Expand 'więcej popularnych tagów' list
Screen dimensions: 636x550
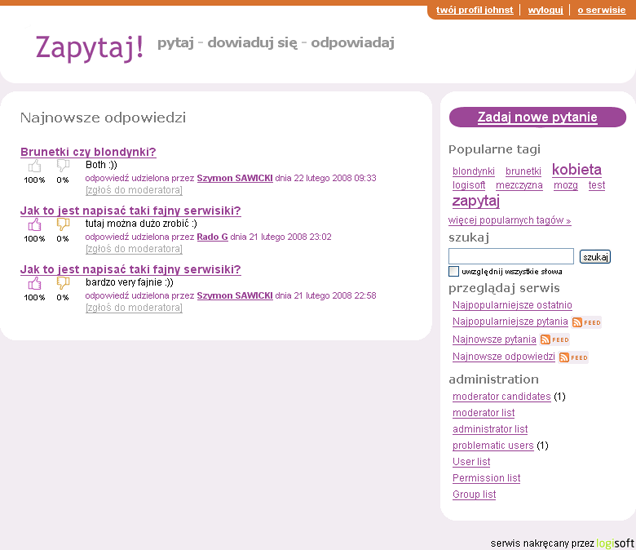click(x=509, y=220)
